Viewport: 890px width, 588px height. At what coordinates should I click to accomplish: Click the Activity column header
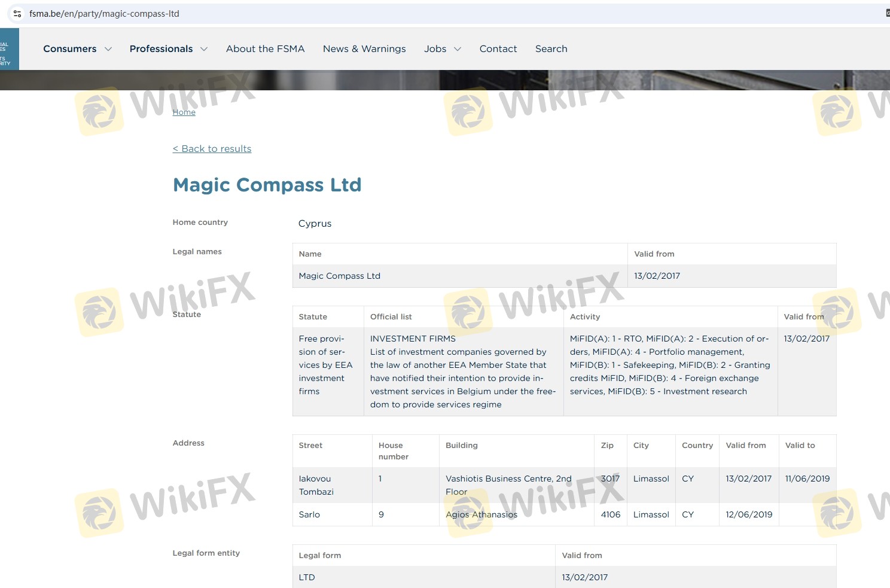click(585, 317)
